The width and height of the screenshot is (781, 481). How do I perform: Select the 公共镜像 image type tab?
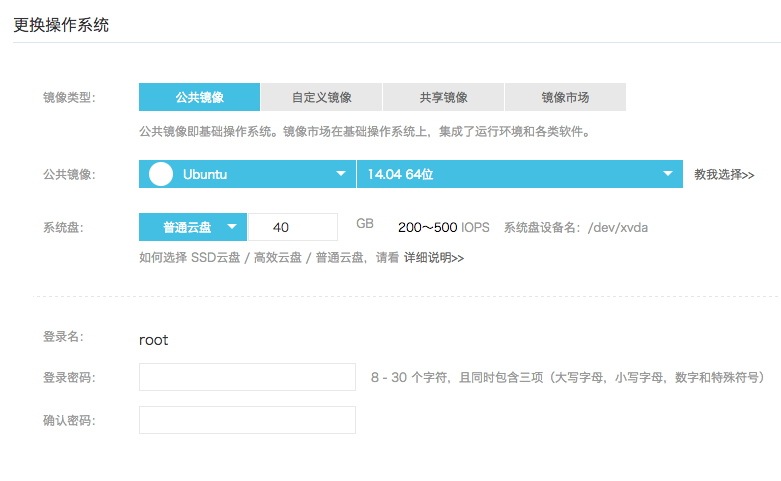pos(199,97)
